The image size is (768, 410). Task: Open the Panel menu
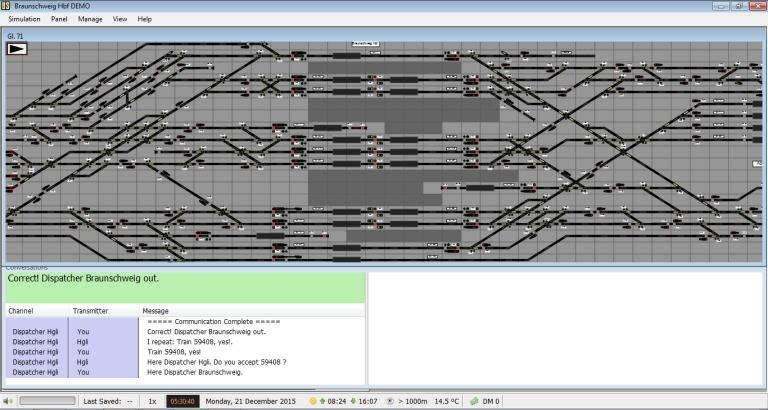pos(61,19)
